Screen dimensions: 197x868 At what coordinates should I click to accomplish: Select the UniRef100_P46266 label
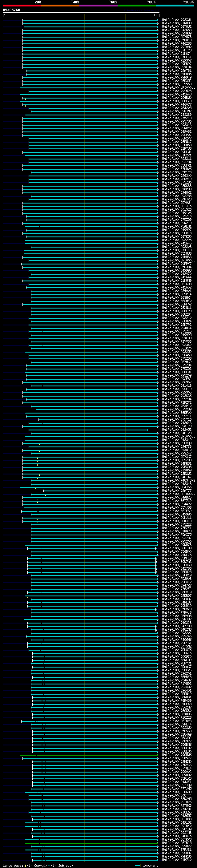pos(176,43)
